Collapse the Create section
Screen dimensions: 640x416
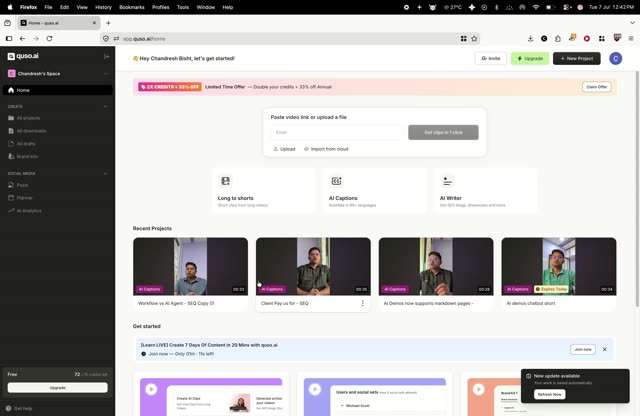coord(106,106)
